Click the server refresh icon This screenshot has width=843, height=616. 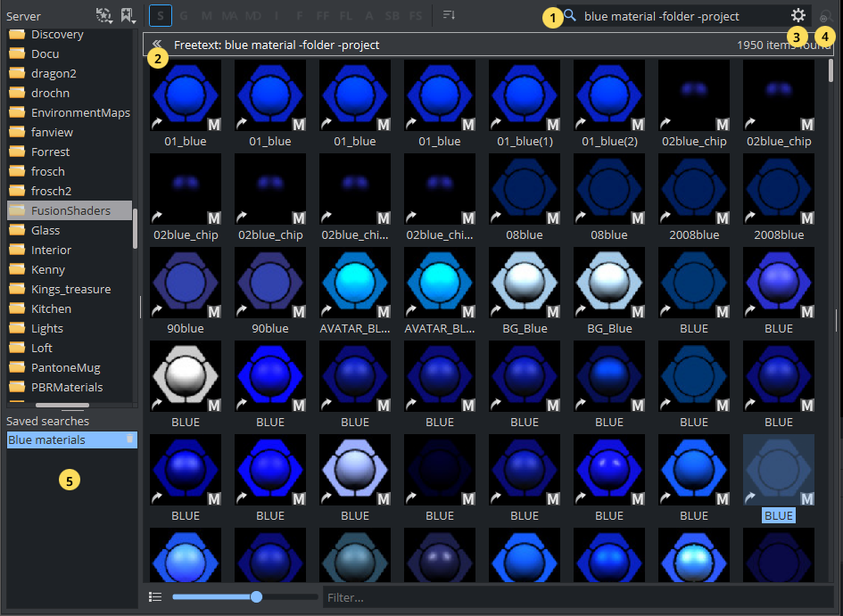click(x=104, y=15)
